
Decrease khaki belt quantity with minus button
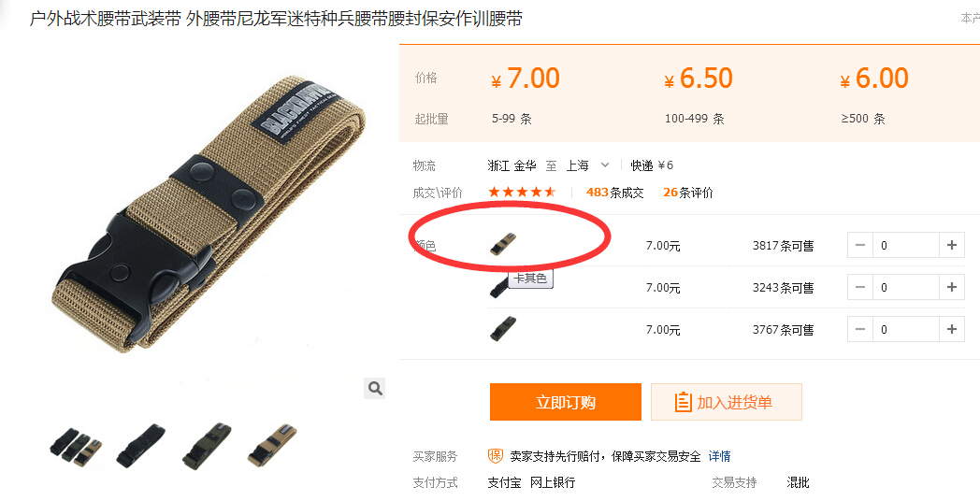tap(860, 246)
